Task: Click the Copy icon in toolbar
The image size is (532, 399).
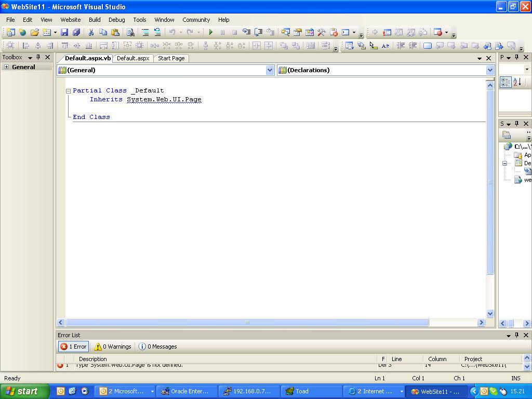Action: point(103,32)
